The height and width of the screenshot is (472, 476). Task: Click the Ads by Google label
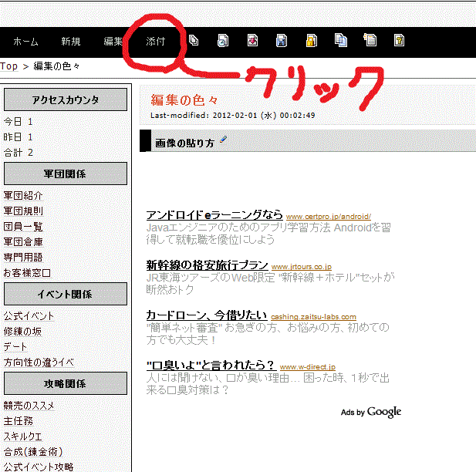(370, 413)
